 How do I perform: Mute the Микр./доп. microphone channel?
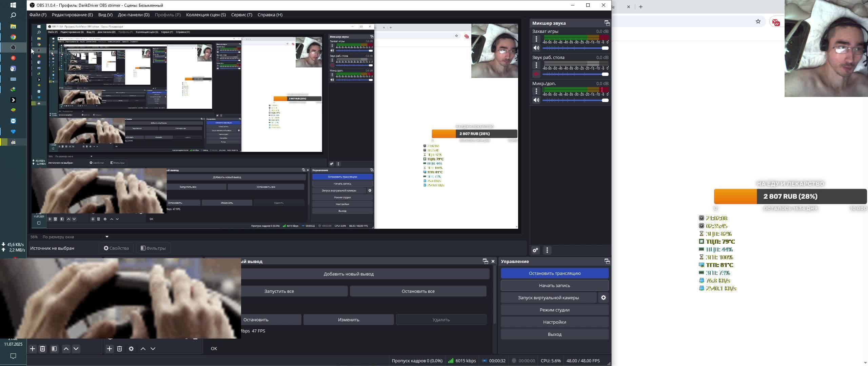[536, 100]
